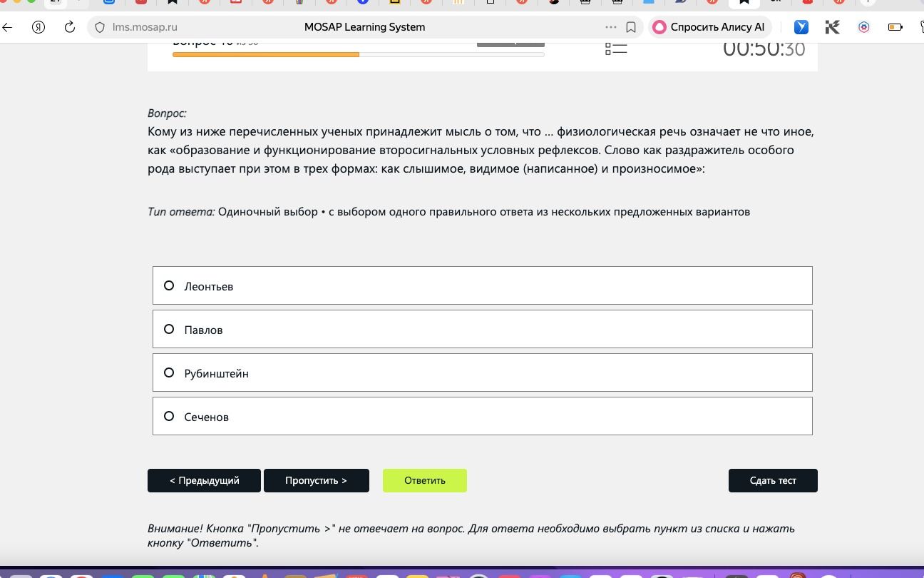
Task: Open the Yandex home button
Action: (38, 27)
